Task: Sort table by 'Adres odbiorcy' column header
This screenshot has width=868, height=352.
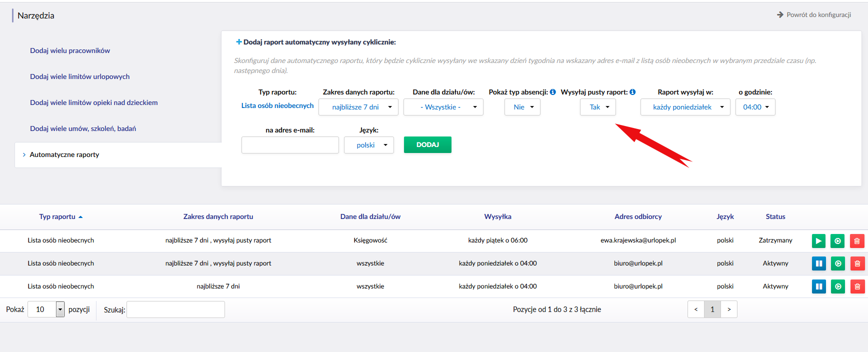Action: [x=638, y=216]
